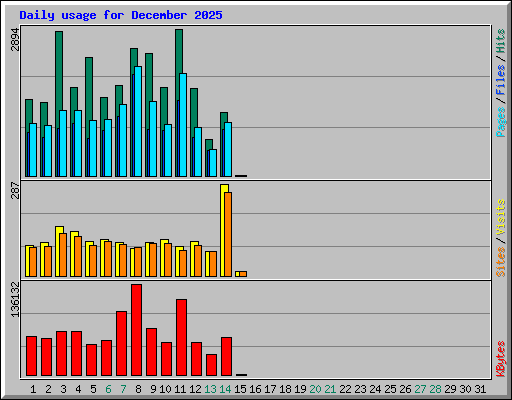Screen dimensions: 512x400
Task: Click the cyan pages bar for day 8
Action: 138,121
